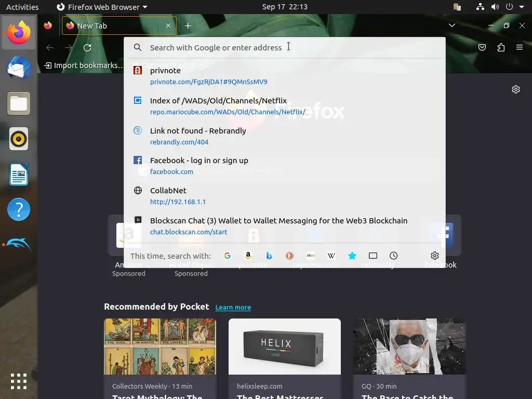
Task: Open network indicator in top bar
Action: [x=480, y=7]
